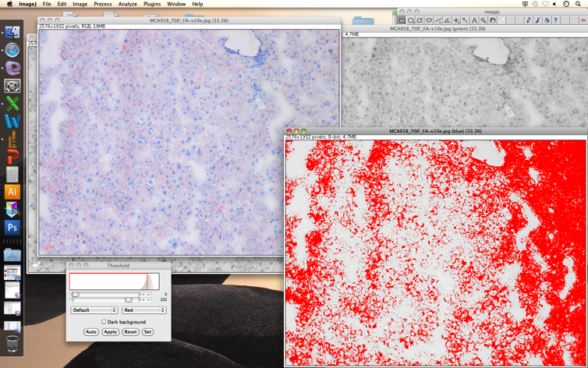Viewport: 588px width, 368px height.
Task: Select the Rectangle selection tool
Action: point(402,20)
